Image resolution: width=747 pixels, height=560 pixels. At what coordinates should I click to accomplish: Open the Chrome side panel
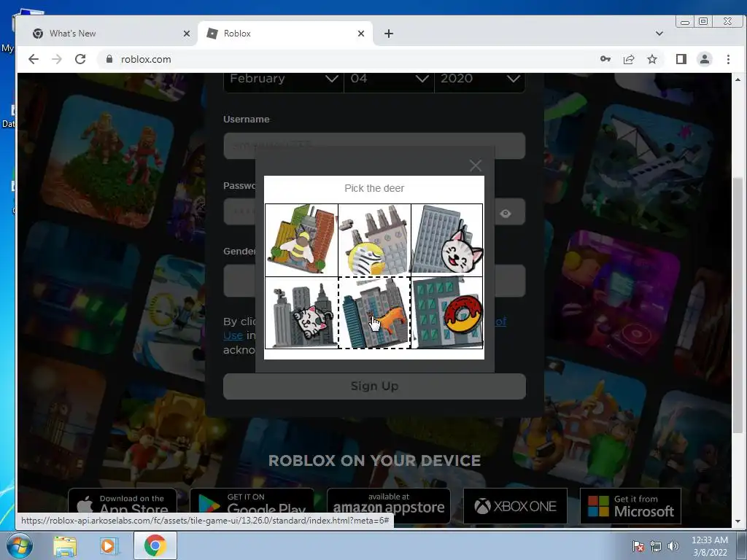click(681, 59)
